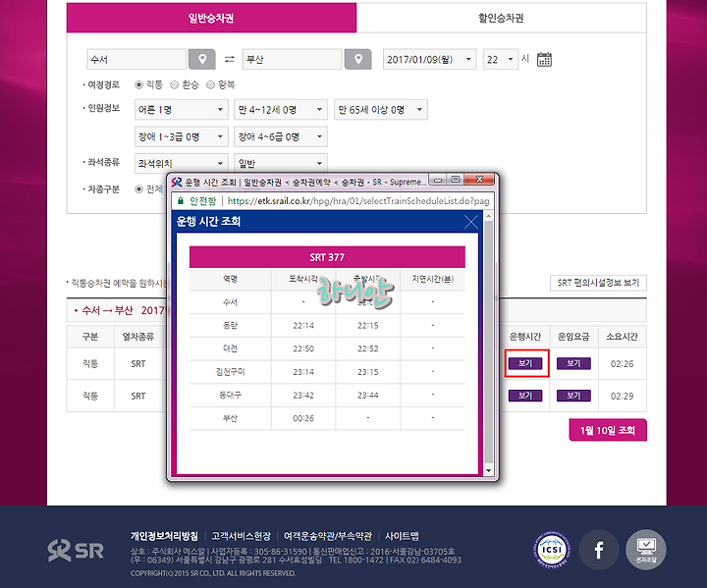Click the 소요시간 value 02:29

622,396
